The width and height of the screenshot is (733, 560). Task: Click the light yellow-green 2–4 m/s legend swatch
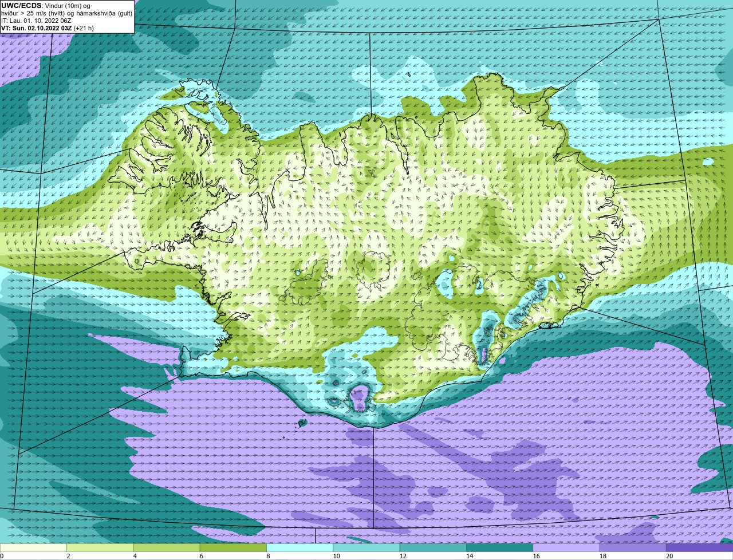coord(100,548)
